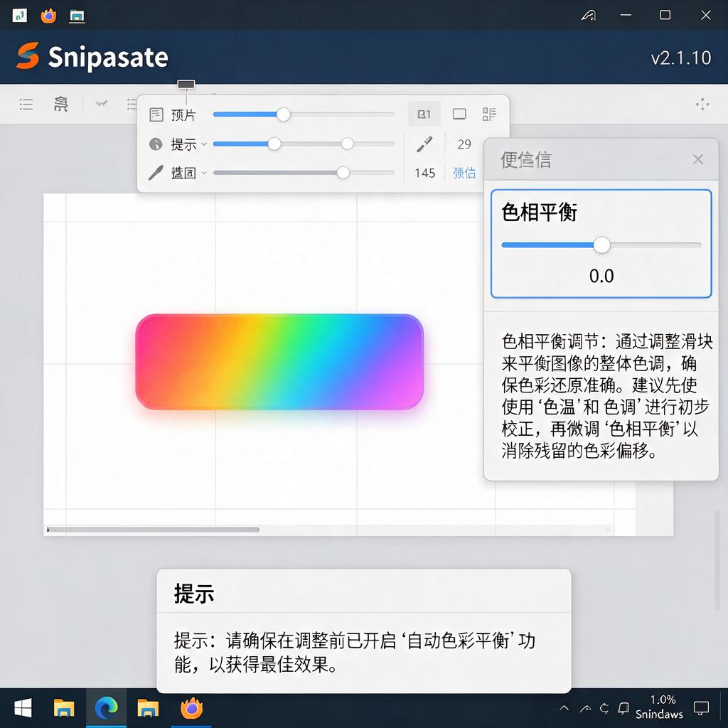The width and height of the screenshot is (728, 728).
Task: Click the second toolbar icon beside the list icon
Action: [61, 104]
